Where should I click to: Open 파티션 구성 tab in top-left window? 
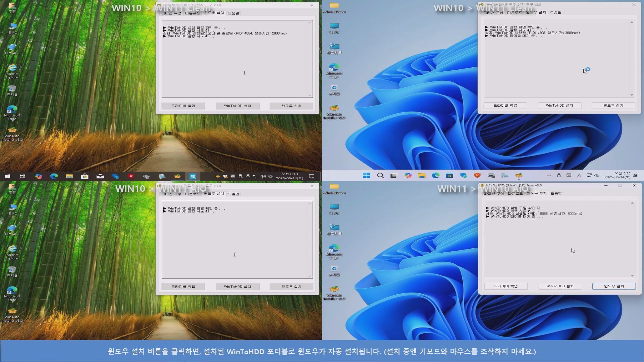[171, 13]
